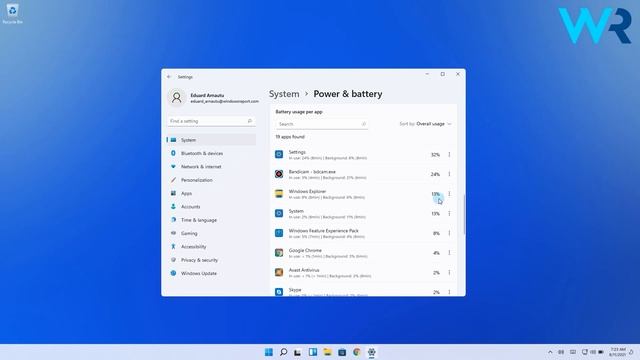Open more options for Google Chrome row
The height and width of the screenshot is (360, 640).
[x=449, y=253]
